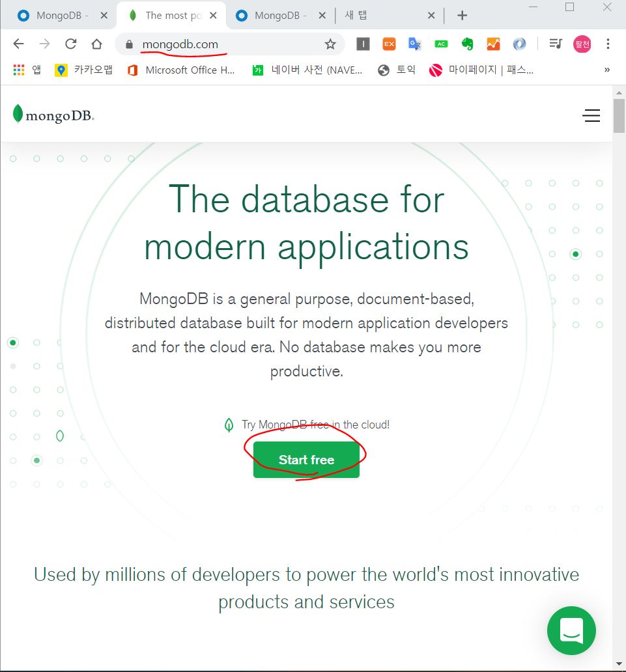Click the page vertical scrollbar thumb
The width and height of the screenshot is (626, 672).
[619, 116]
